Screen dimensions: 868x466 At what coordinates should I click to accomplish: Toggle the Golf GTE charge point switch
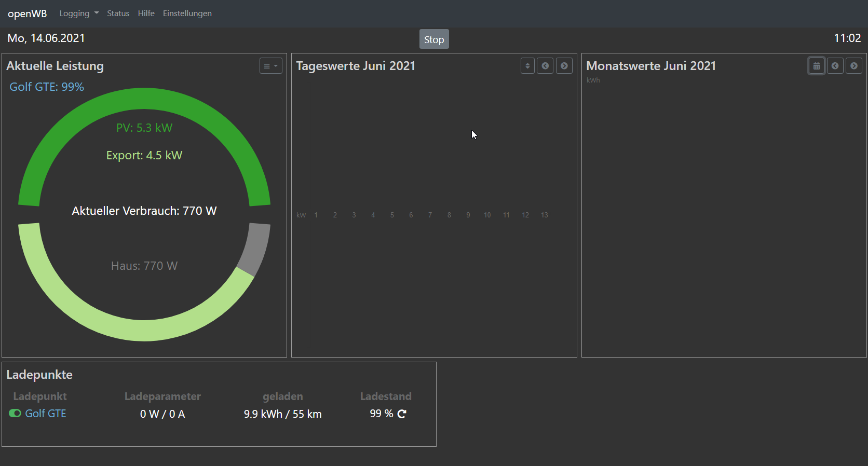pyautogui.click(x=15, y=414)
